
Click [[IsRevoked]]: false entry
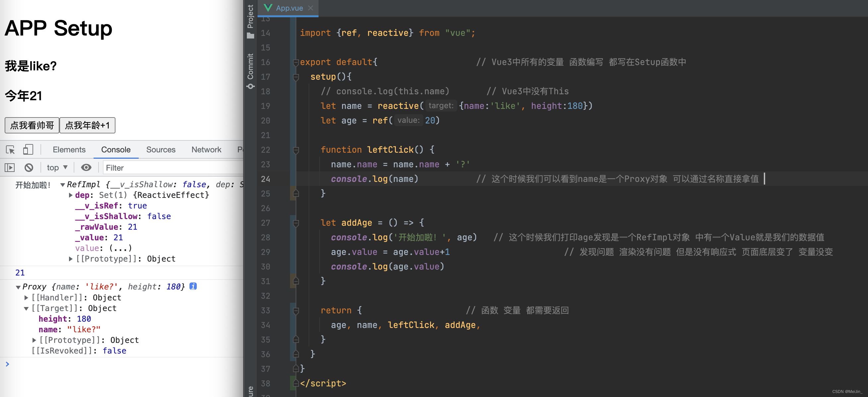click(79, 351)
